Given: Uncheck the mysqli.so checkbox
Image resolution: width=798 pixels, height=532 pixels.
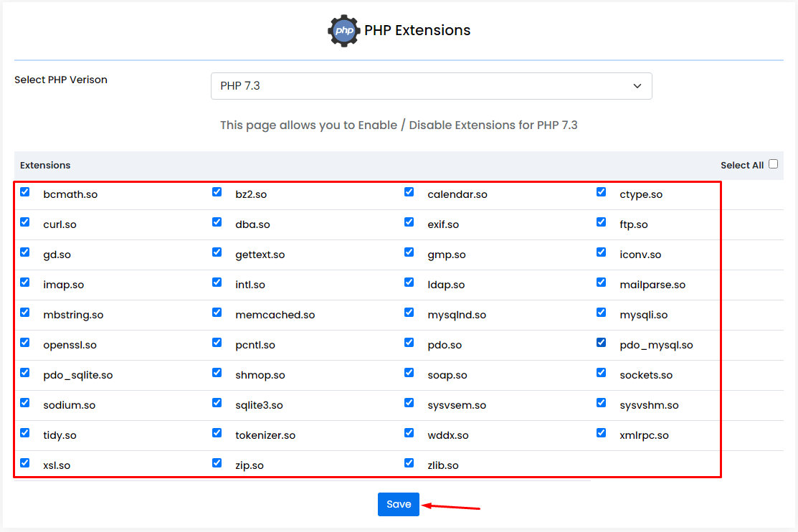Looking at the screenshot, I should tap(601, 312).
